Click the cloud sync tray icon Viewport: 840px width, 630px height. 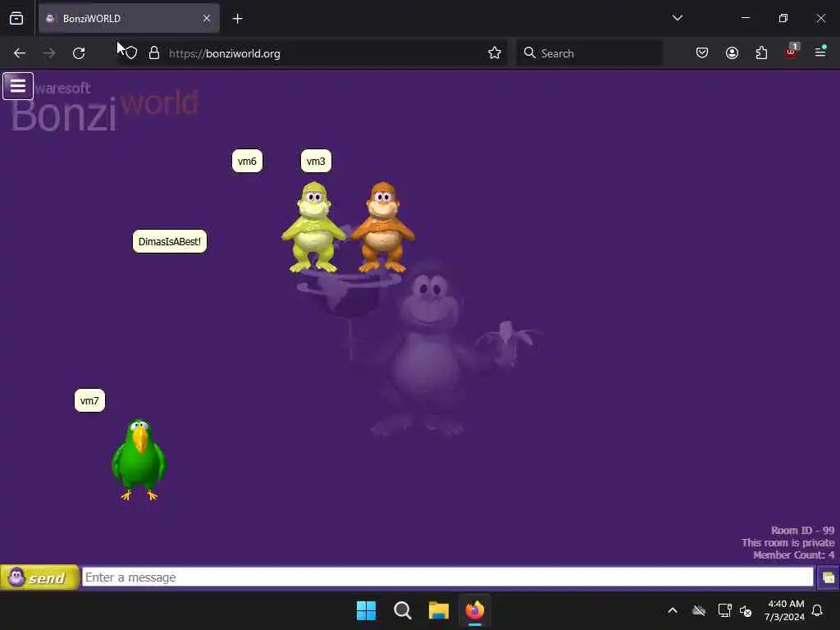click(699, 610)
